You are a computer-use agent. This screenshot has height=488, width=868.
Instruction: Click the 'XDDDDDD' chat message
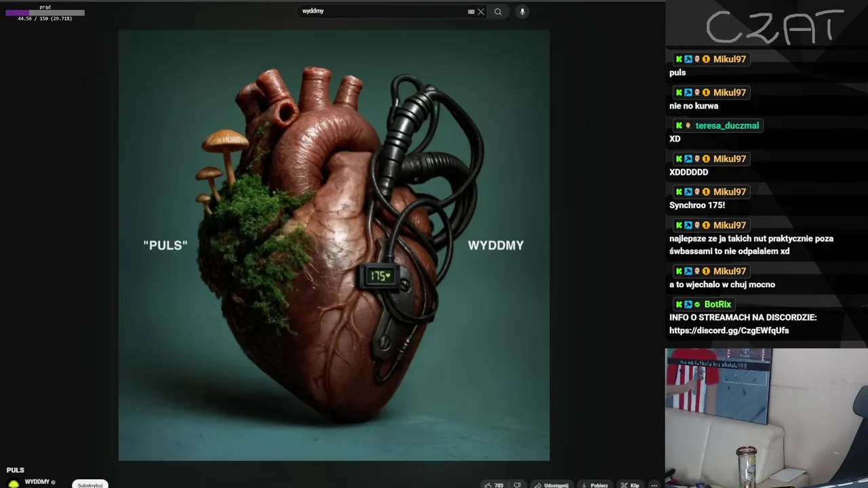click(688, 172)
